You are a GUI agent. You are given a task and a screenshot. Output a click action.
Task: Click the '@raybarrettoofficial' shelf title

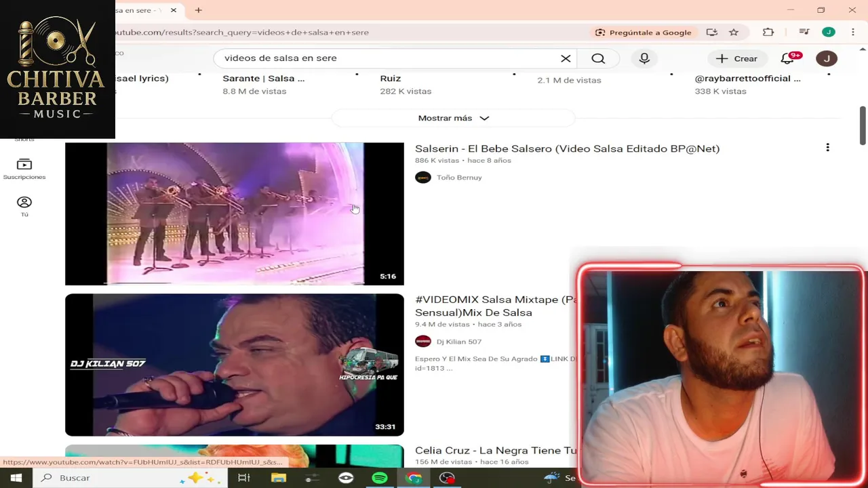747,79
